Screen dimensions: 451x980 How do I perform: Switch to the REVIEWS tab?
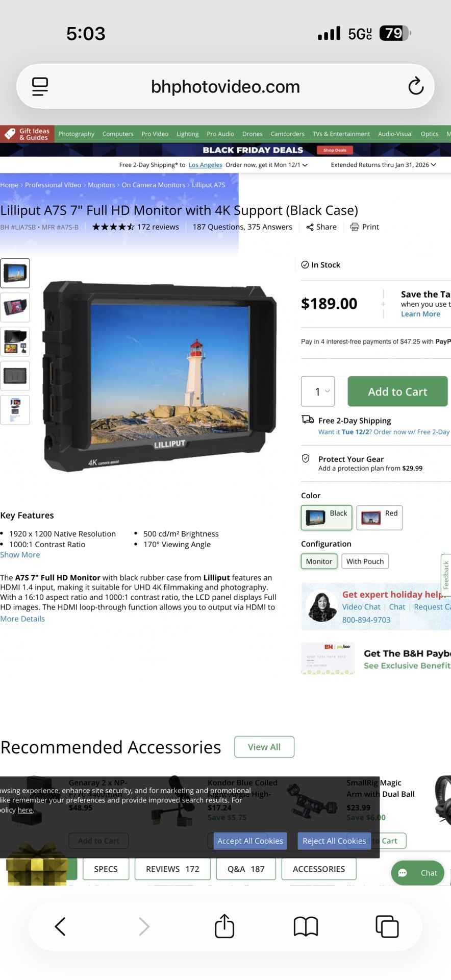coord(172,869)
